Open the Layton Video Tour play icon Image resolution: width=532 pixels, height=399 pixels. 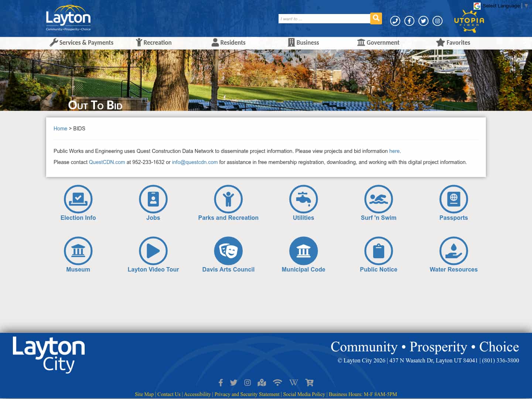click(153, 250)
